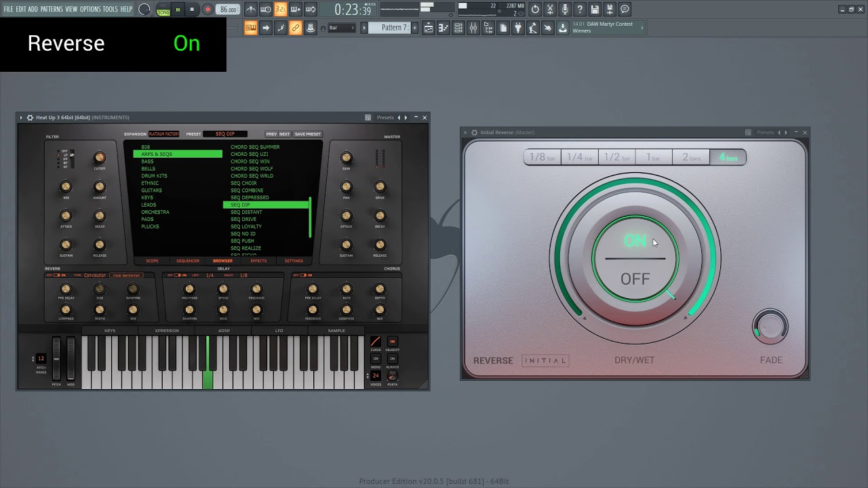The height and width of the screenshot is (488, 868).
Task: Open the content library download icon
Action: point(563,28)
